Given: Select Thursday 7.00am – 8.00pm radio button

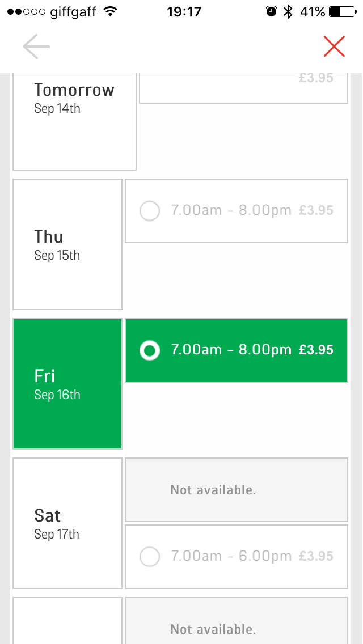Looking at the screenshot, I should pos(150,211).
